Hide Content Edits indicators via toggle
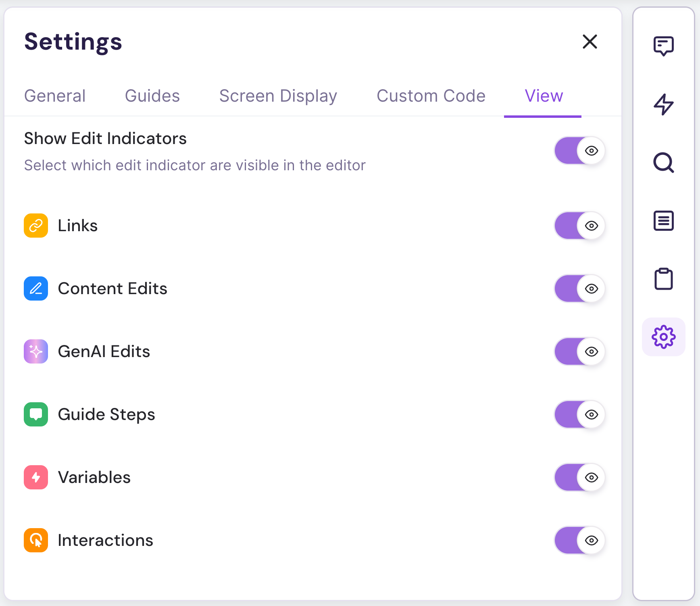This screenshot has width=700, height=606. [579, 288]
